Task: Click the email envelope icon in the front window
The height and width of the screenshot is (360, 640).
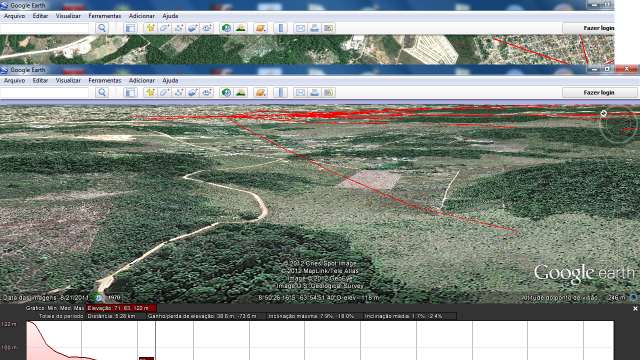Action: click(300, 92)
